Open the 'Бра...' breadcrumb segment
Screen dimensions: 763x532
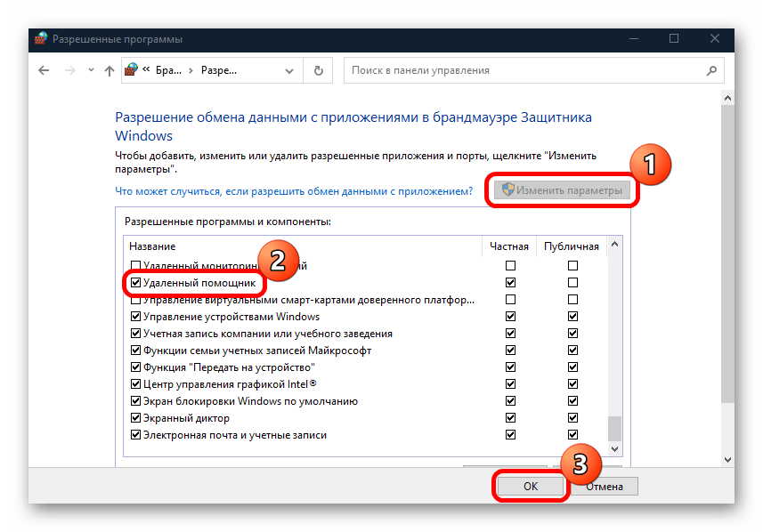tap(168, 70)
